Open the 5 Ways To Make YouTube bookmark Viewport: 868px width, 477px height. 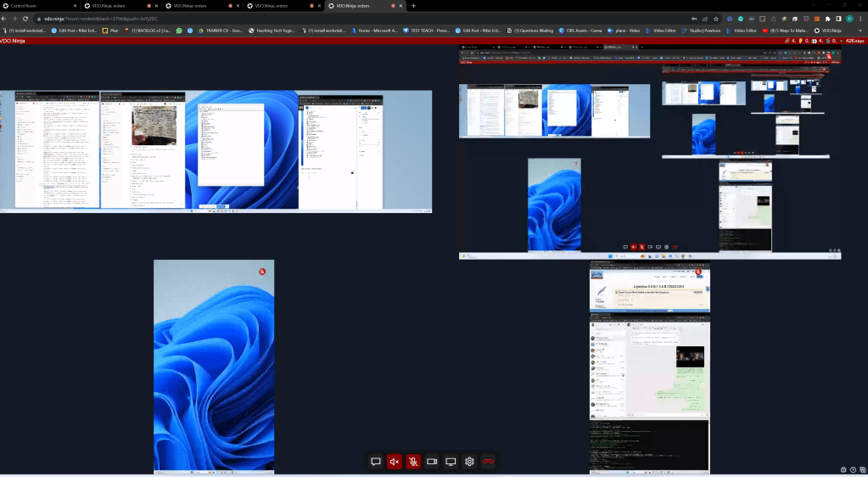coord(786,31)
